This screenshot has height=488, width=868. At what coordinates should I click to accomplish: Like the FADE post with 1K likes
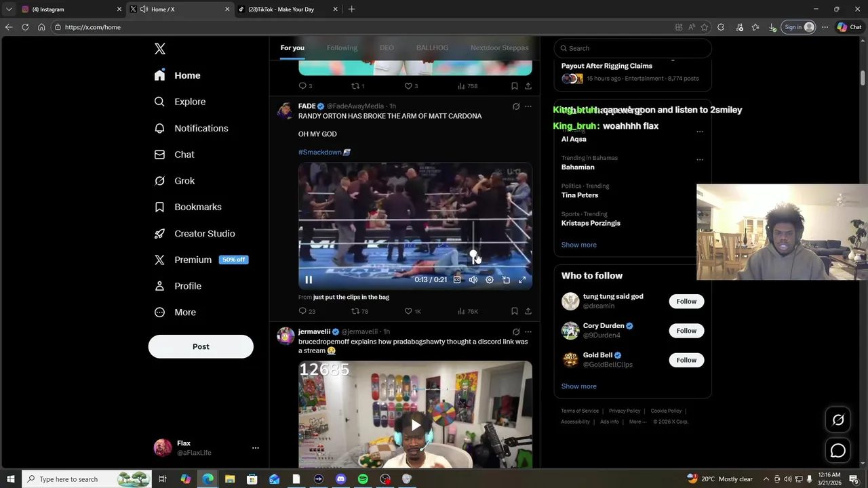point(412,311)
